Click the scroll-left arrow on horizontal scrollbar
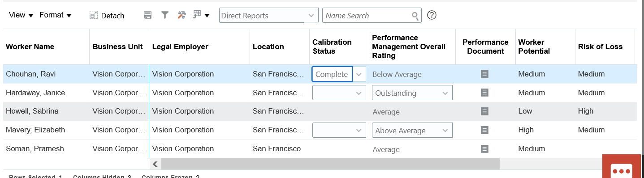This screenshot has width=644, height=178. tap(155, 164)
